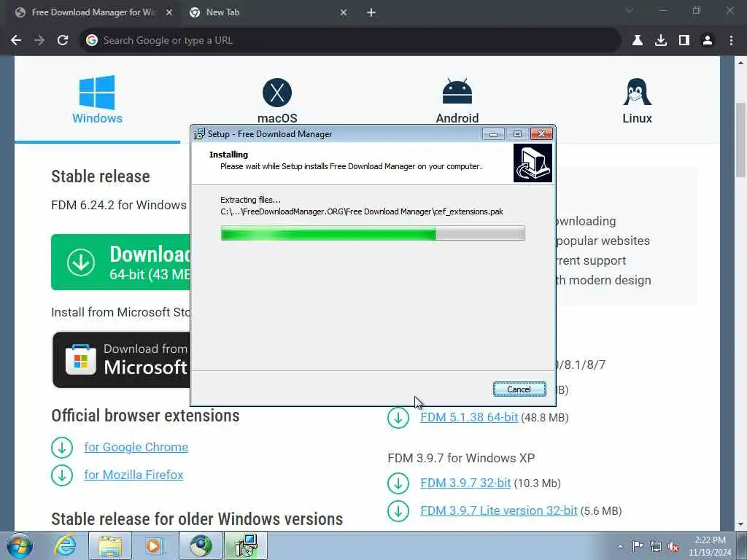Image resolution: width=747 pixels, height=560 pixels.
Task: Open the FDM 5.1.38 64-bit link
Action: tap(469, 417)
